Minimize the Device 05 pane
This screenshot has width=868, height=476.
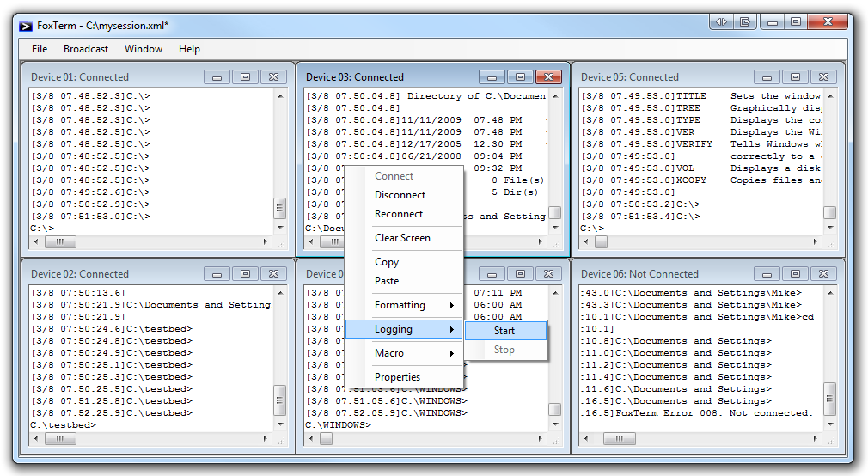coord(767,77)
